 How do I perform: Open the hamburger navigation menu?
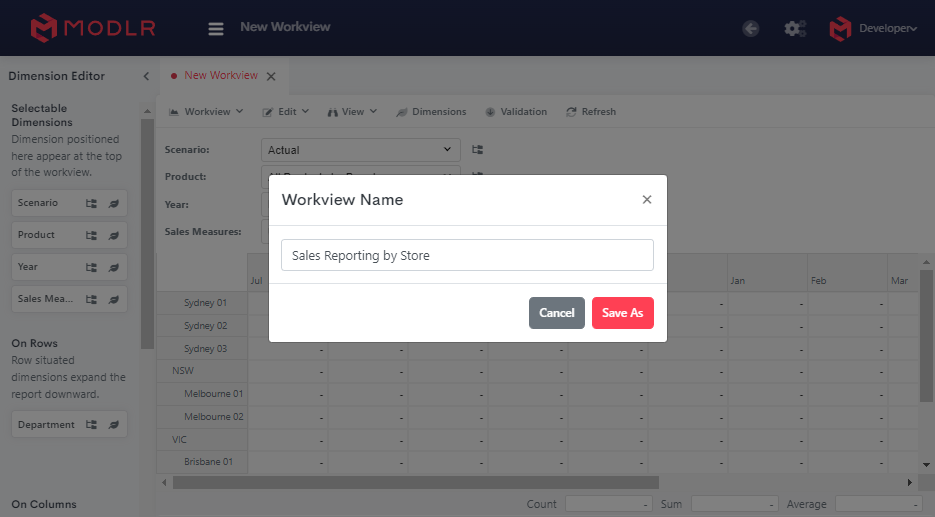(x=216, y=28)
